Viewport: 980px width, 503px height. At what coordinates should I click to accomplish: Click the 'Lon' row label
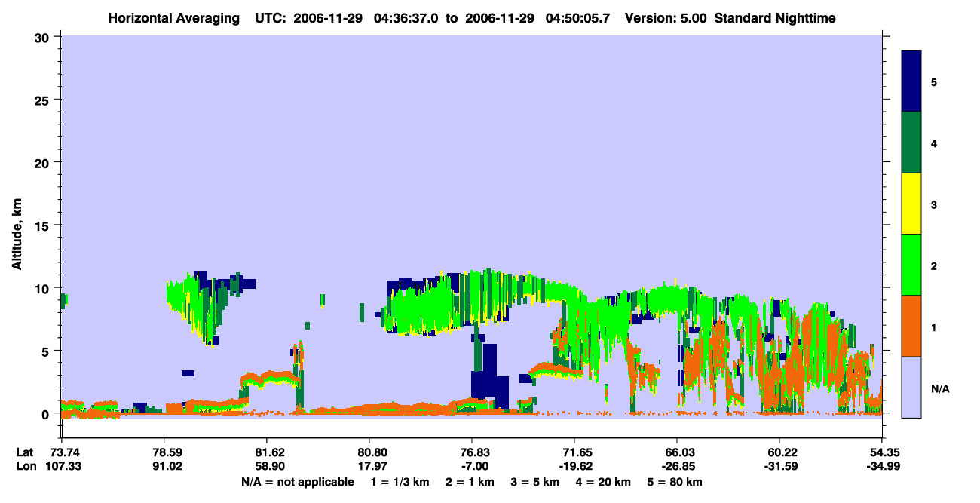[25, 466]
